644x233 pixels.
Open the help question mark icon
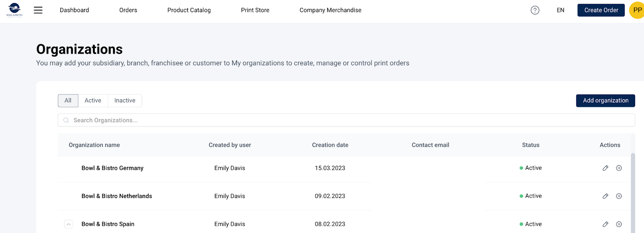click(x=535, y=10)
